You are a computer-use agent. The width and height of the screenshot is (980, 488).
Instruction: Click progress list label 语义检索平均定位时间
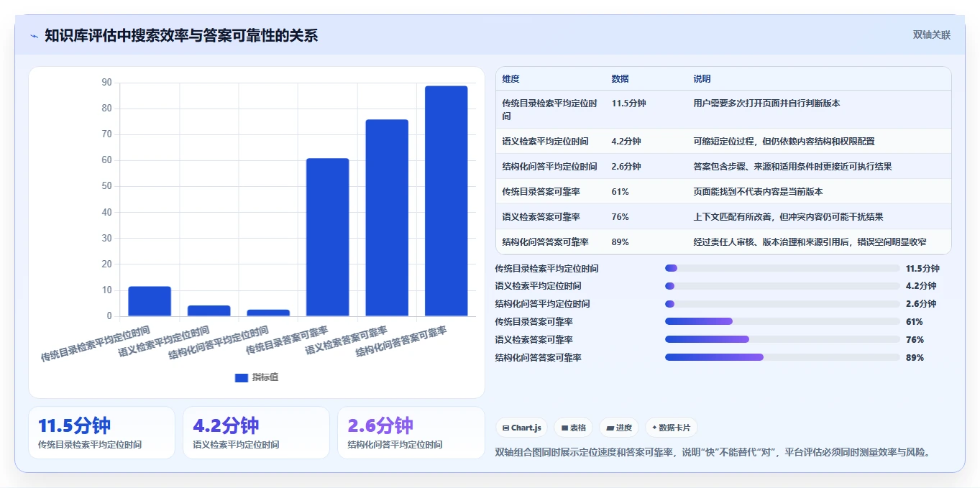click(538, 286)
